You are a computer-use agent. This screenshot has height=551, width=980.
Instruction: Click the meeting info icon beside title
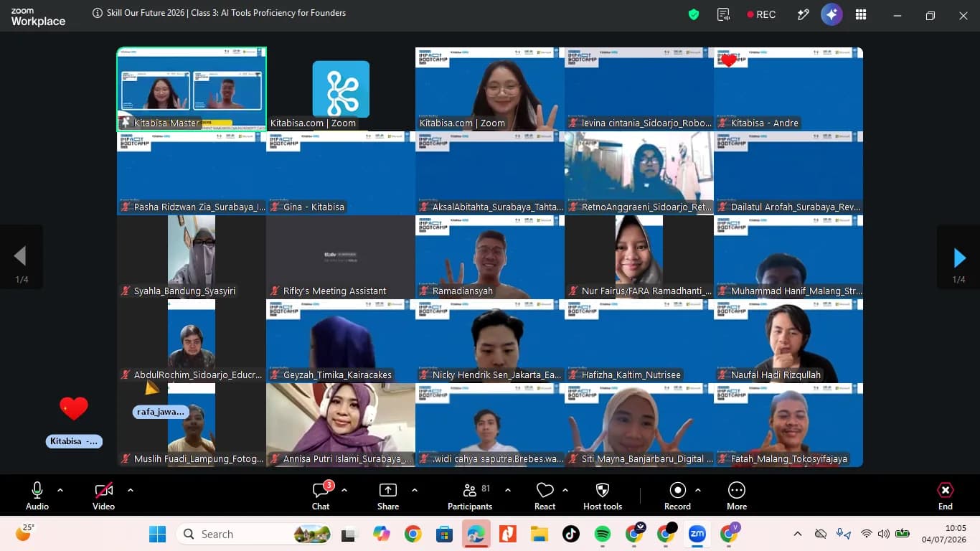click(98, 13)
